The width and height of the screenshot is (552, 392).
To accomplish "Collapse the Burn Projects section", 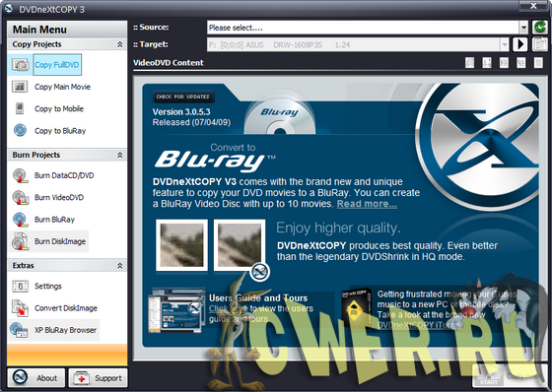I will (x=119, y=155).
